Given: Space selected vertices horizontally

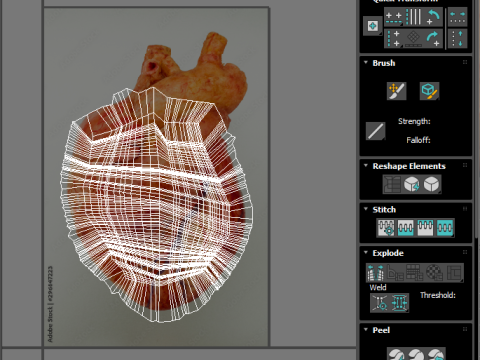Looking at the screenshot, I should click(x=457, y=17).
